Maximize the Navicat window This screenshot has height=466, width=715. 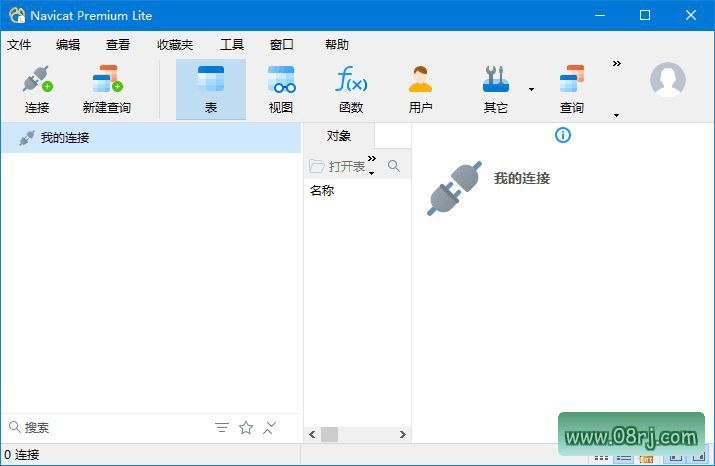pyautogui.click(x=645, y=15)
